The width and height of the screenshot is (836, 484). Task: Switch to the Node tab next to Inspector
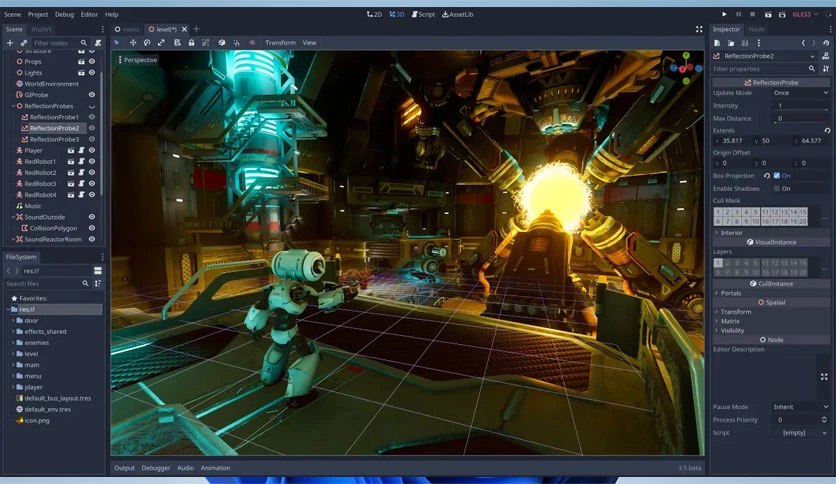(757, 29)
